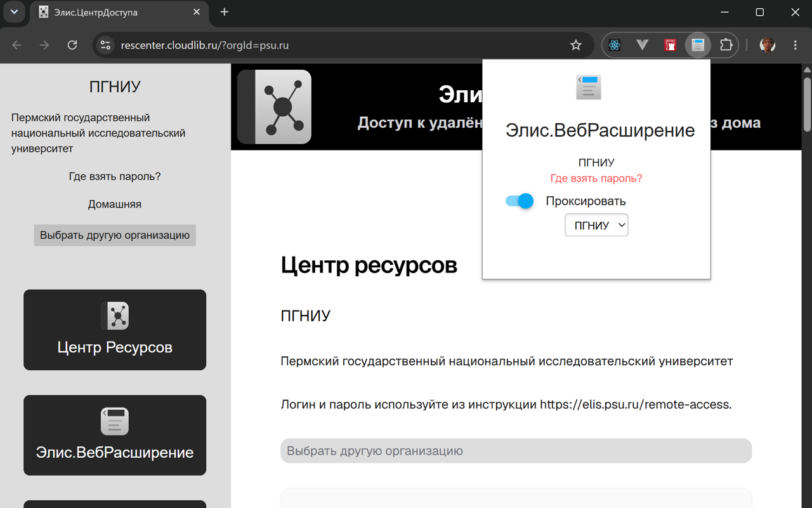Open the Домашняя link in sidebar

click(115, 204)
